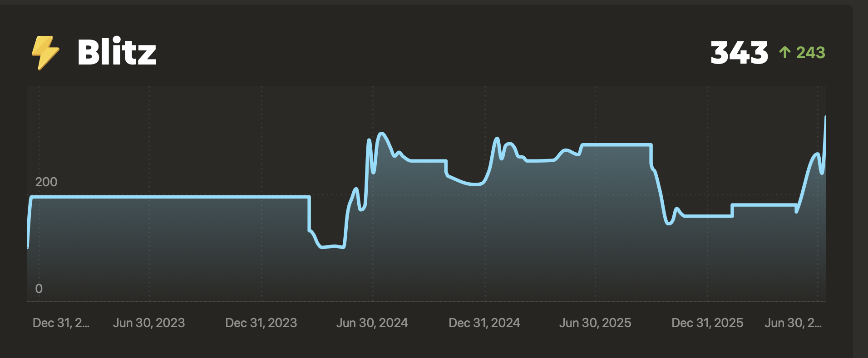This screenshot has width=868, height=358.
Task: Click the green up-arrow rating change icon
Action: tap(784, 52)
